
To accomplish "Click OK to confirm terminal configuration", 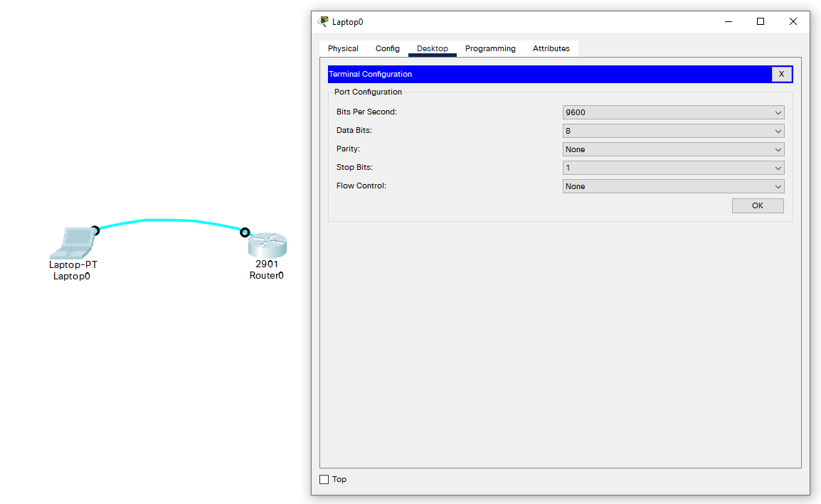I will pos(758,205).
